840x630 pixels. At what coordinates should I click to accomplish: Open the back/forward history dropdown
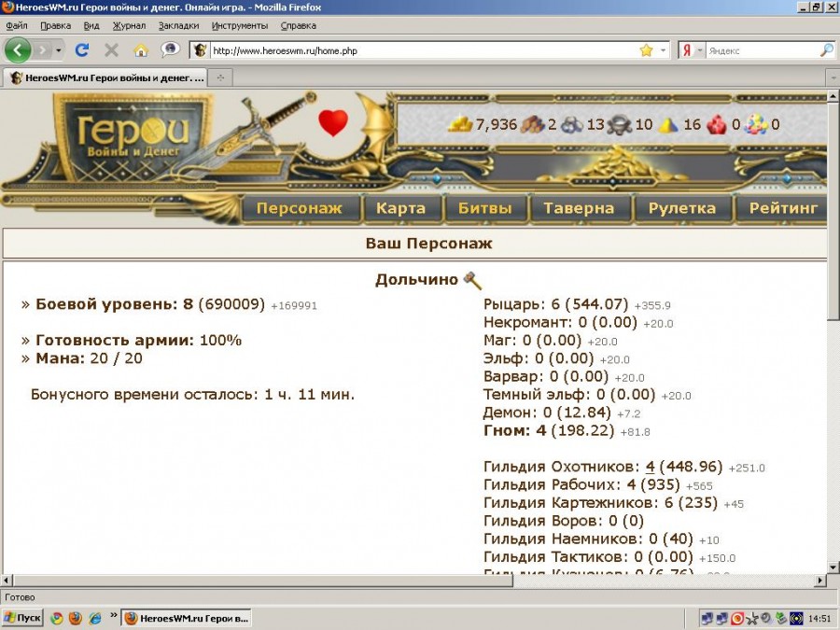[59, 51]
